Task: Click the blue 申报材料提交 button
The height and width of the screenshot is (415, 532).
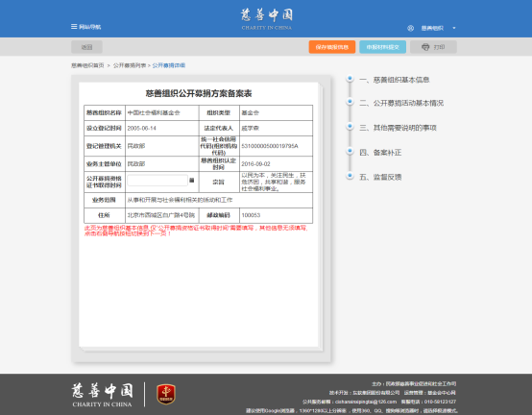Action: [x=383, y=47]
